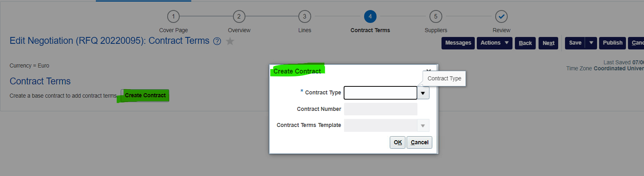644x176 pixels.
Task: Close the Create Contract dialog
Action: click(x=428, y=70)
